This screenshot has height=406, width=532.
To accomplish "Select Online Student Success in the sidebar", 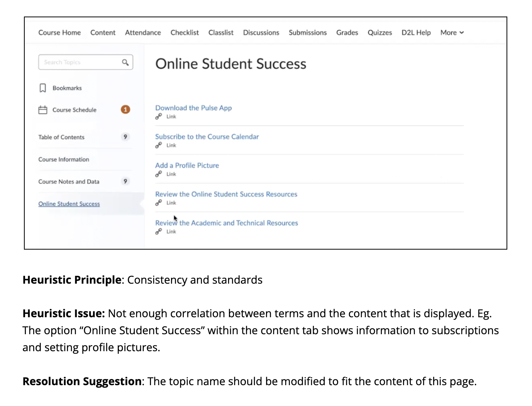I will click(x=69, y=204).
